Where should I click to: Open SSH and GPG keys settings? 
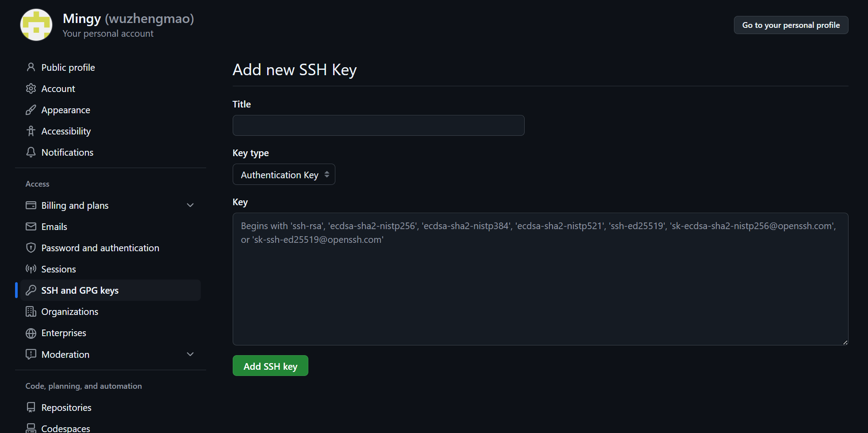(x=80, y=291)
